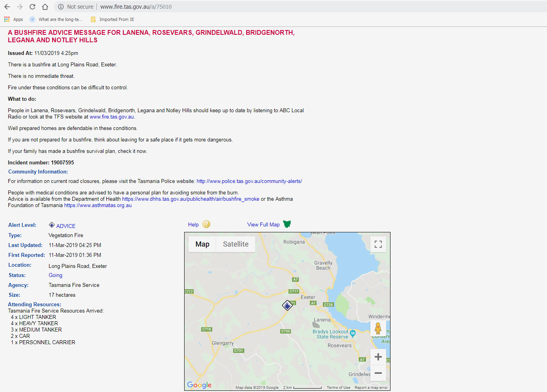Image resolution: width=547 pixels, height=392 pixels.
Task: Click the ADVICE alert level link
Action: click(66, 226)
